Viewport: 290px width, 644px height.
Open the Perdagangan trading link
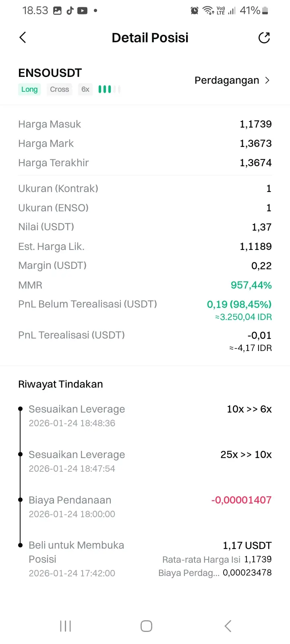click(227, 80)
